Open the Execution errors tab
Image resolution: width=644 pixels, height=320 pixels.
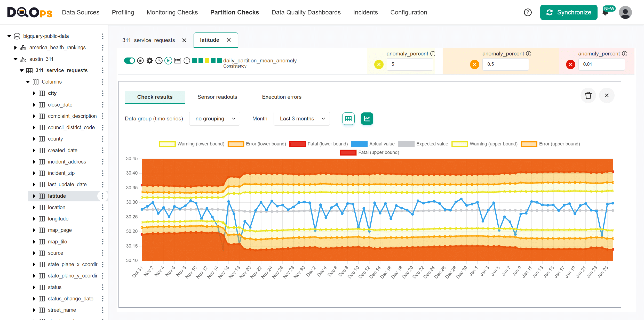tap(282, 97)
